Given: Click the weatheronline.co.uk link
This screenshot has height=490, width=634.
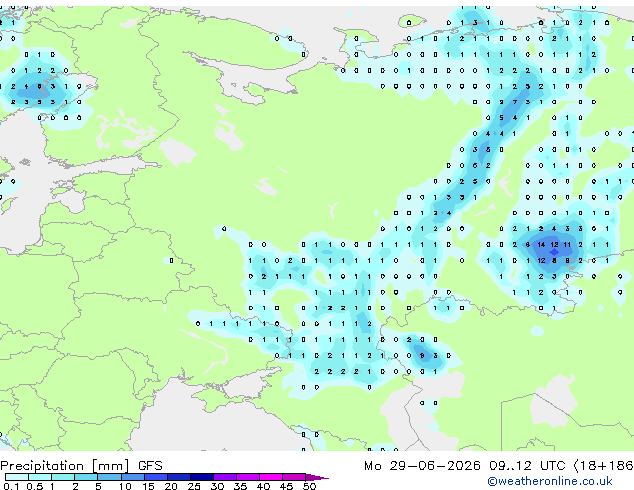Looking at the screenshot, I should [x=550, y=481].
